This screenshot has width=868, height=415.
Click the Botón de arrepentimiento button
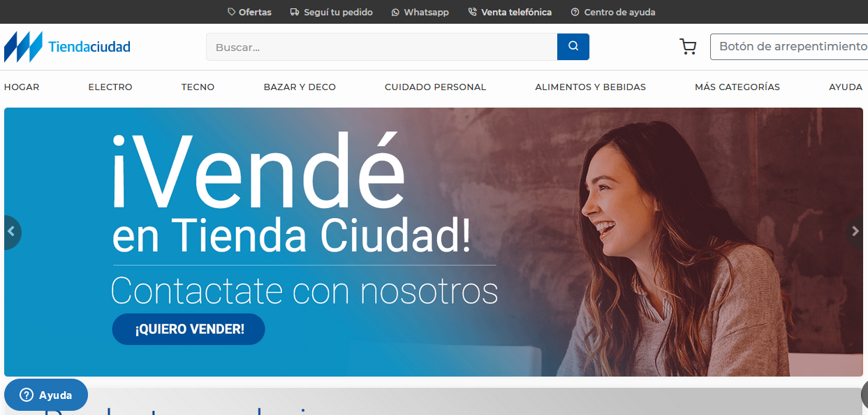pos(789,47)
